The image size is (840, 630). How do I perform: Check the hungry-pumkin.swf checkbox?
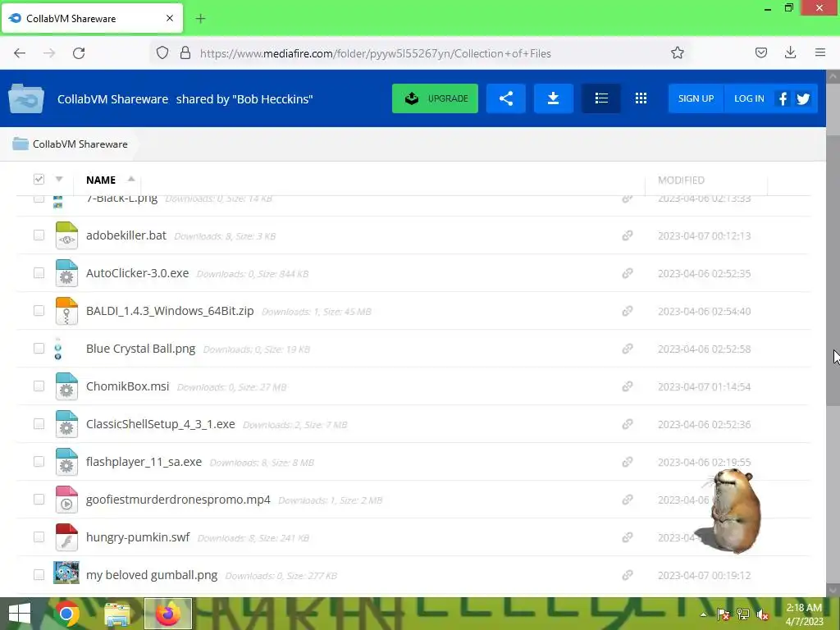pyautogui.click(x=39, y=536)
